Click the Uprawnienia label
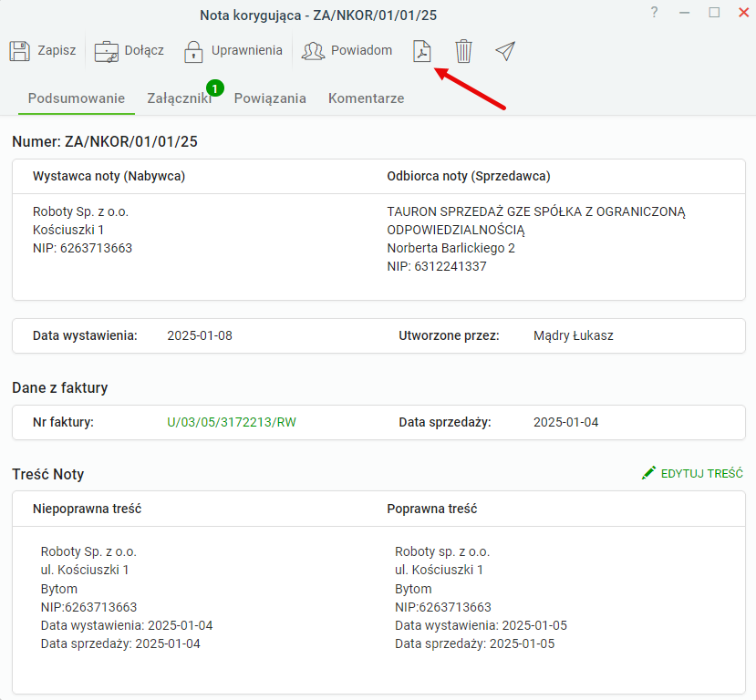Image resolution: width=756 pixels, height=700 pixels. (247, 50)
